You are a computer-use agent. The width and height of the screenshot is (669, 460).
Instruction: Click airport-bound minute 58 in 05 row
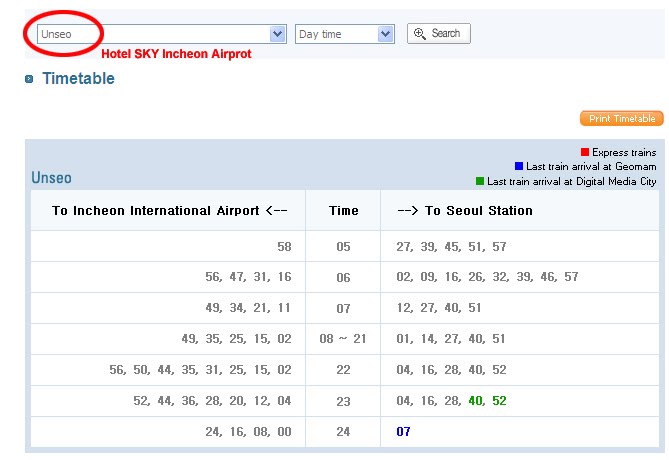(x=284, y=247)
